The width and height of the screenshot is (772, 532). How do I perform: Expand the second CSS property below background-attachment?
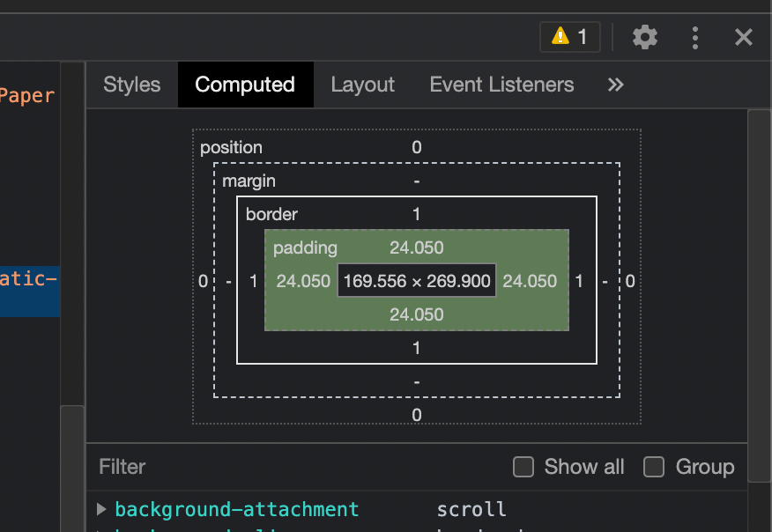click(x=101, y=528)
